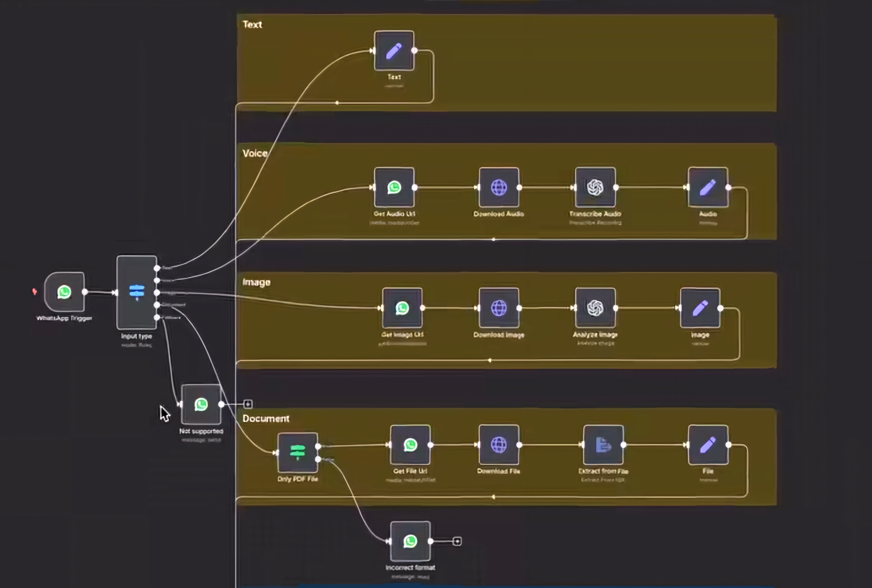Select the Get File Url WhatsApp node
872x588 pixels.
(x=410, y=445)
